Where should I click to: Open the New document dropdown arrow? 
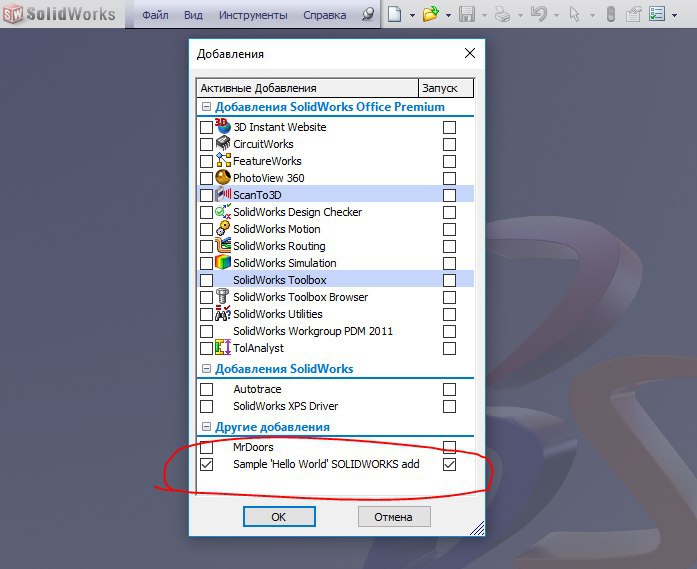[x=412, y=15]
